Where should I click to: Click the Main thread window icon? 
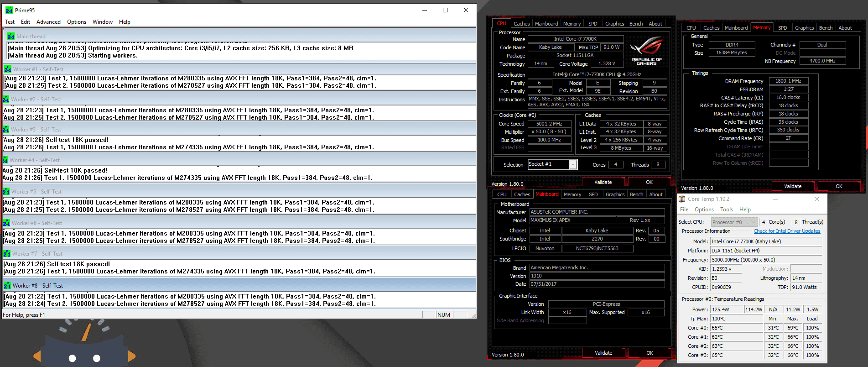click(11, 36)
